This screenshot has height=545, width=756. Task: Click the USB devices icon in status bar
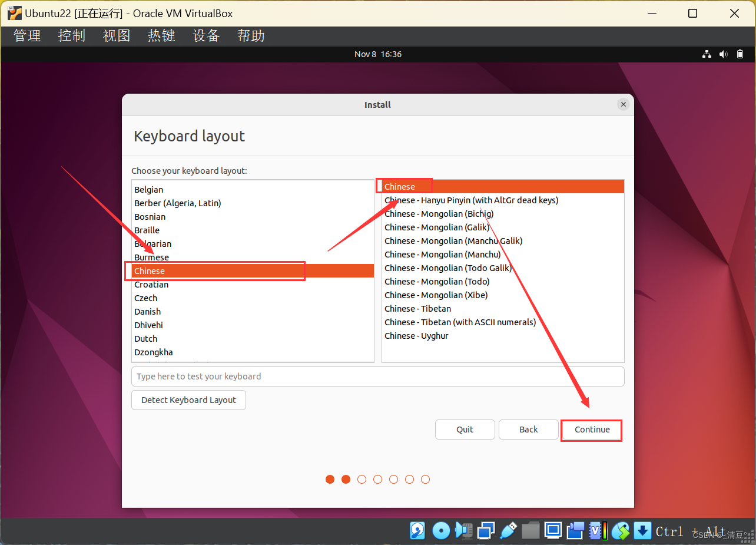508,531
